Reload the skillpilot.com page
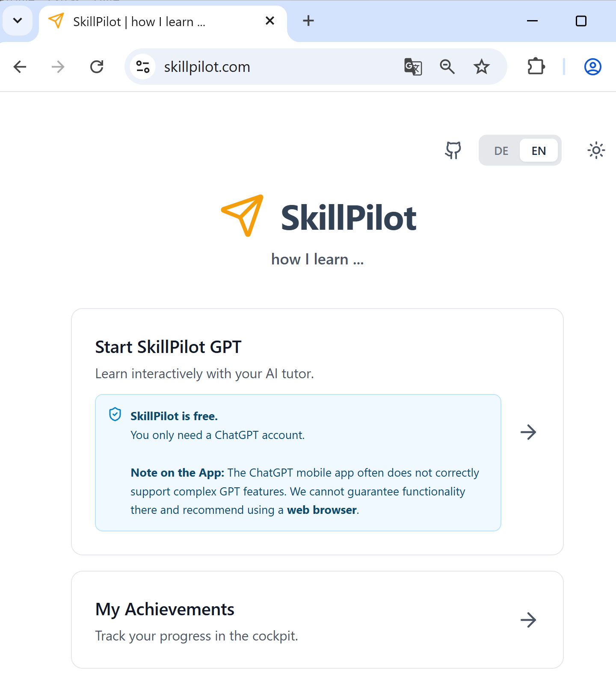The height and width of the screenshot is (676, 616). click(97, 67)
